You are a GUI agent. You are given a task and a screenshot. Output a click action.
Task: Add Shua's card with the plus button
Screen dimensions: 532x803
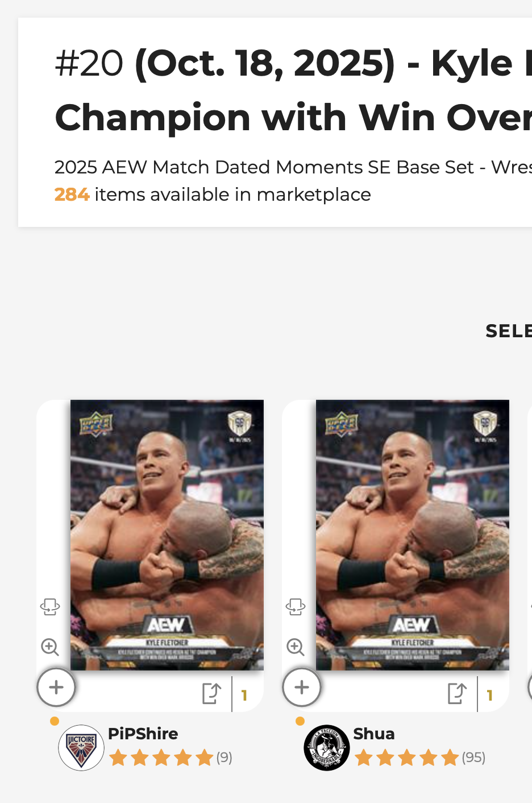tap(302, 688)
